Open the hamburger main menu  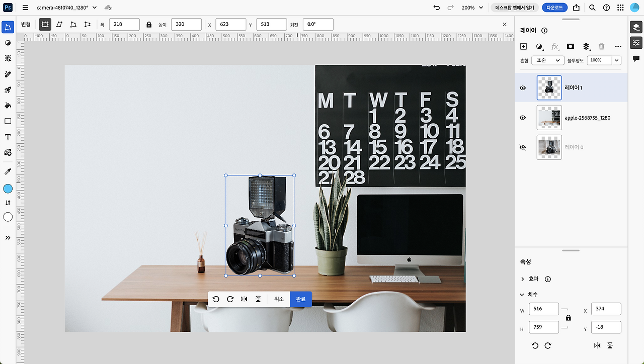click(x=26, y=8)
